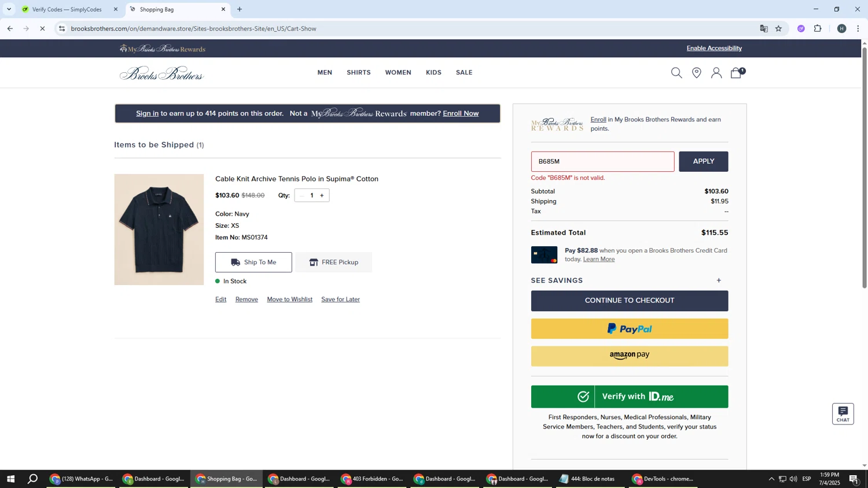Expand SEE SAVINGS section
This screenshot has width=868, height=488.
pos(630,280)
